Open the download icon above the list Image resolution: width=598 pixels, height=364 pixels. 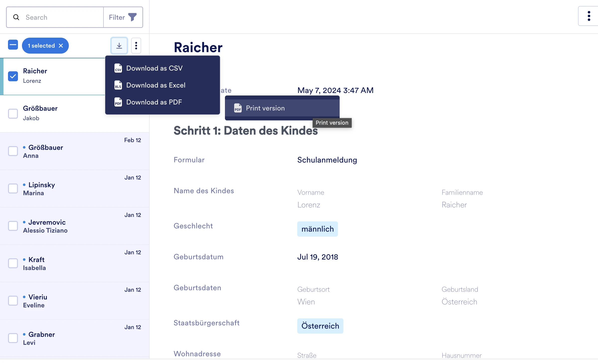click(x=119, y=45)
